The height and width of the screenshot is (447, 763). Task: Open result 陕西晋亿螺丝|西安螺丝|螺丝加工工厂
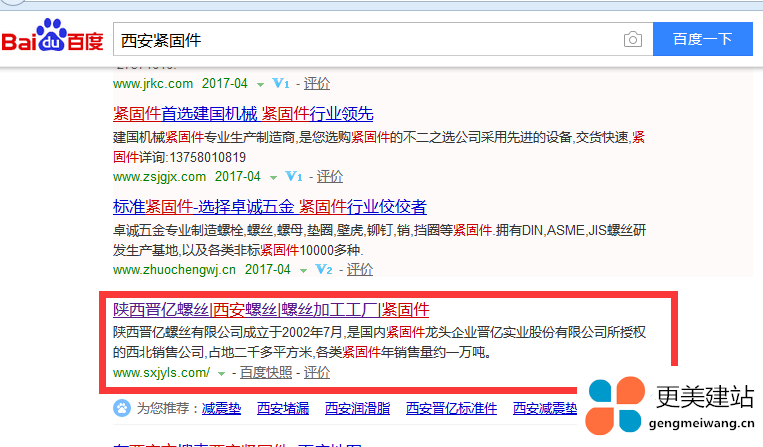(271, 310)
